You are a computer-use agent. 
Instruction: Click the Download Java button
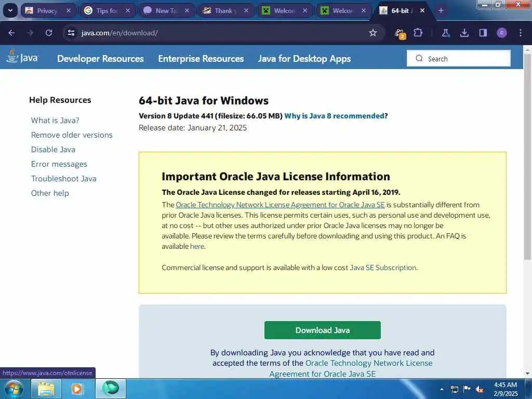322,330
